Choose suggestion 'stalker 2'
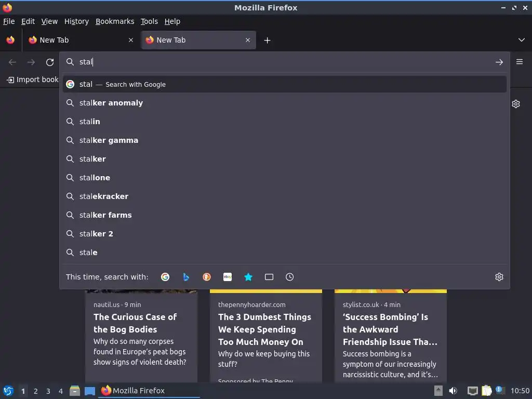532x399 pixels. (x=285, y=234)
